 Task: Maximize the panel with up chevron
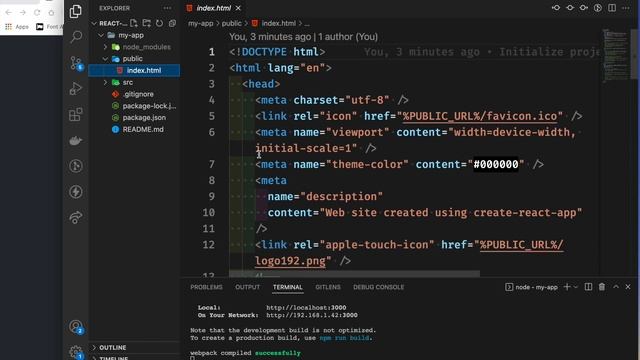click(x=616, y=287)
